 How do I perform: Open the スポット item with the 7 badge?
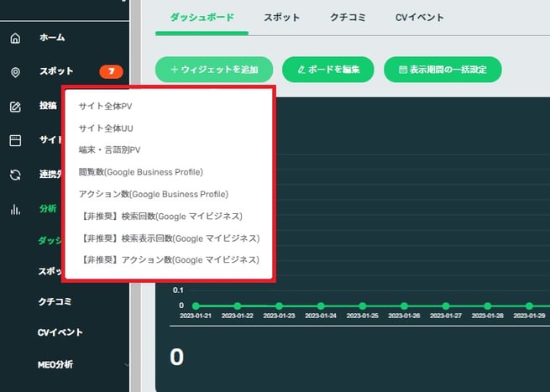coord(56,71)
